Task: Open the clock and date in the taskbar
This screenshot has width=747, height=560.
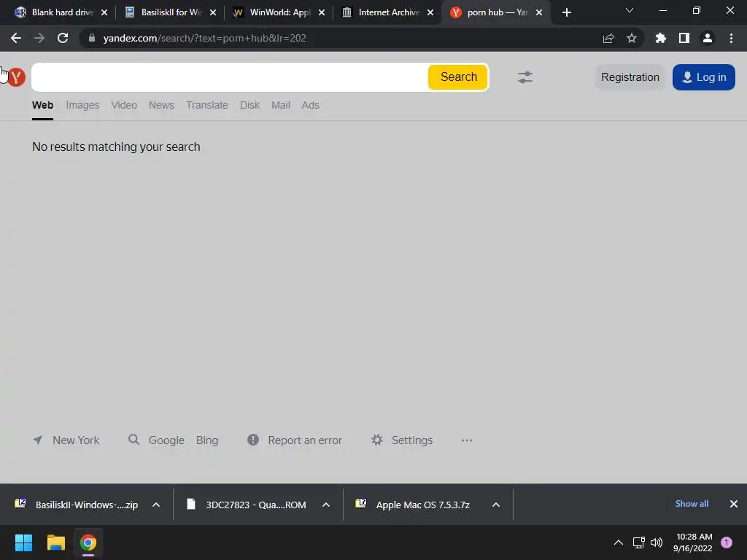Action: tap(693, 542)
